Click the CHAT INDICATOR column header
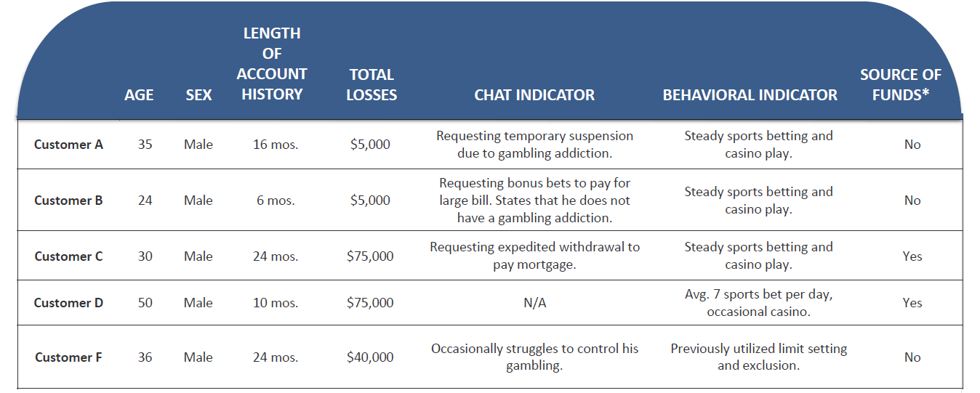980x393 pixels. tap(534, 94)
